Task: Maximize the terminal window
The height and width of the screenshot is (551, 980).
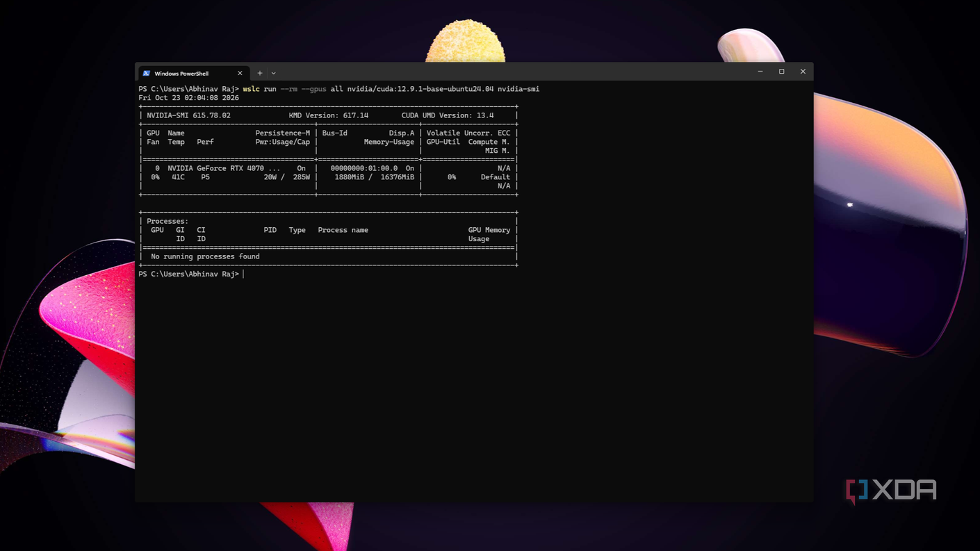Action: (782, 72)
